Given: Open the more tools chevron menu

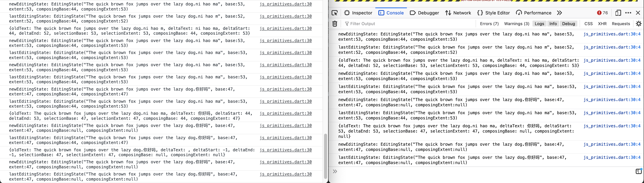Looking at the screenshot, I should pos(559,13).
